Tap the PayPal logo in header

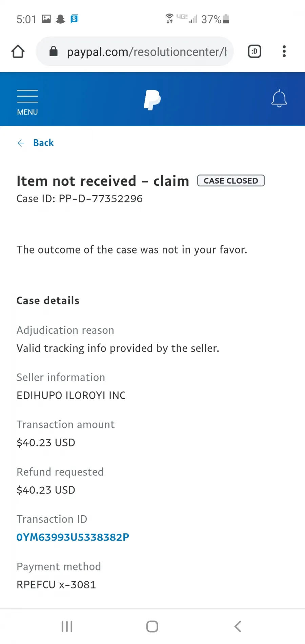pos(152,100)
